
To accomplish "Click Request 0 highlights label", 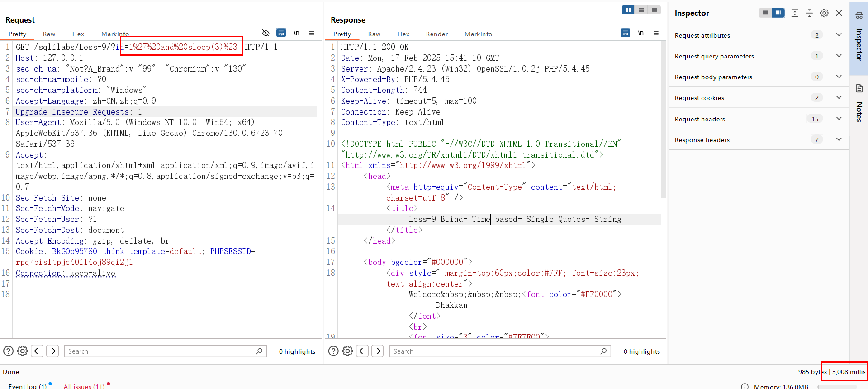I will [297, 351].
